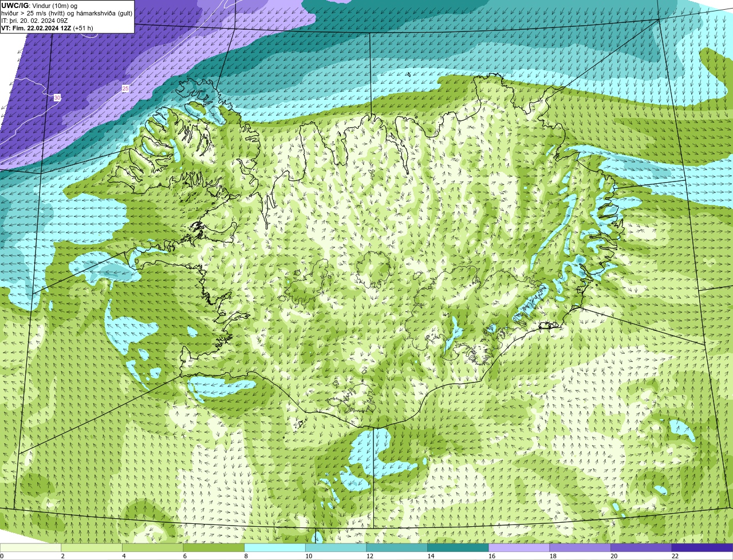Screen dimensions: 733x560
Task: Click the '4' tick label on the color scale
Action: coord(124,556)
